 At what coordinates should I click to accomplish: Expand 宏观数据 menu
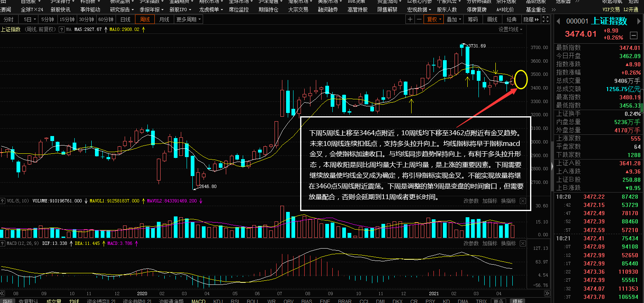[x=419, y=9]
